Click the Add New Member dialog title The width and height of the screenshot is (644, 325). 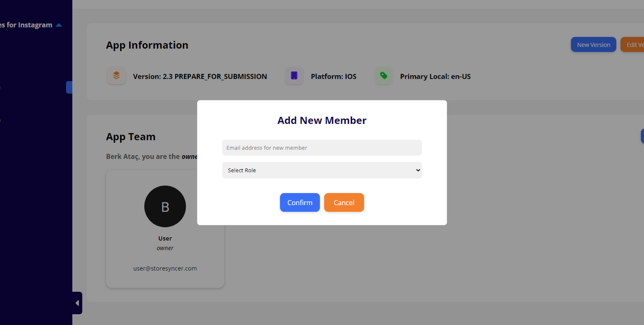pyautogui.click(x=321, y=120)
